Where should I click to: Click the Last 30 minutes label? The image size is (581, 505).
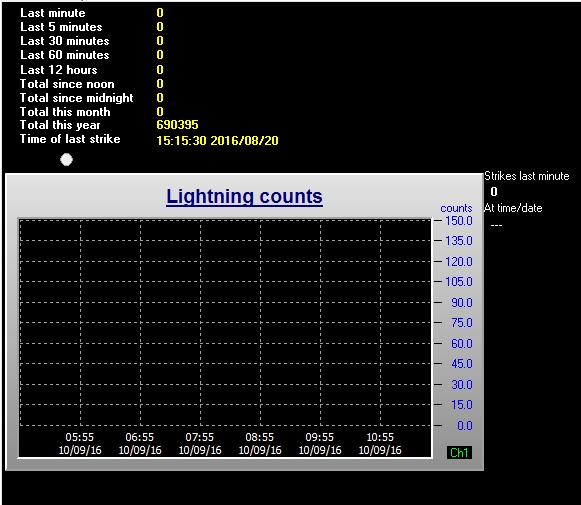point(64,41)
